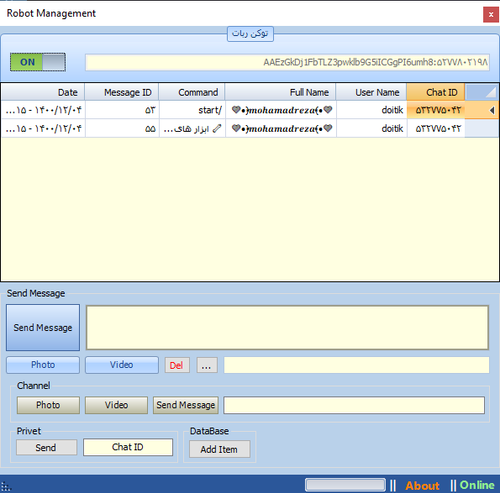Click the file path field beside ... button
Image resolution: width=500 pixels, height=493 pixels.
tap(356, 365)
